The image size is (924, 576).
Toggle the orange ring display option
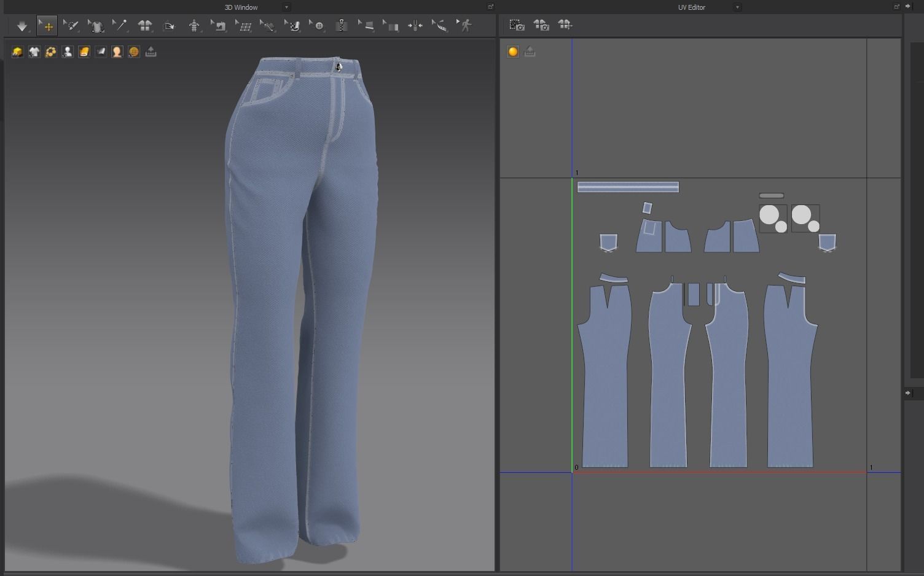[x=51, y=52]
